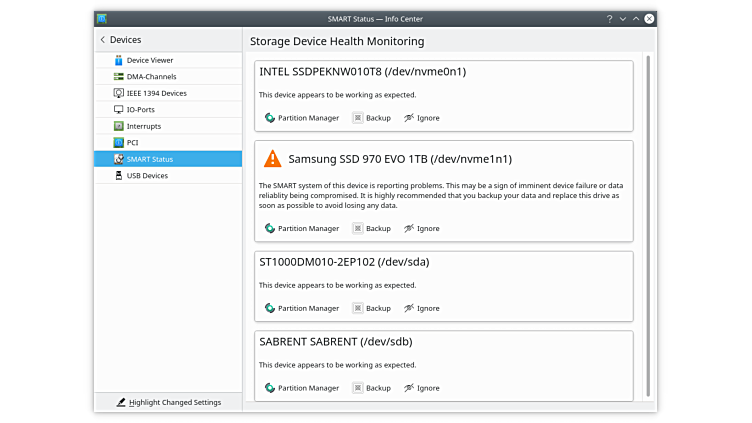This screenshot has height=423, width=752.
Task: Click the orange warning icon on Samsung SSD
Action: [x=272, y=159]
